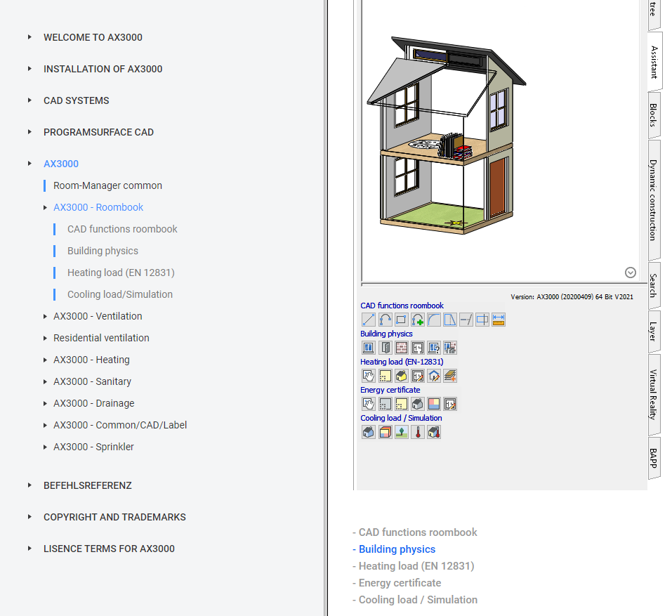Open the ruler measurement tool icon
The height and width of the screenshot is (616, 672).
[499, 320]
